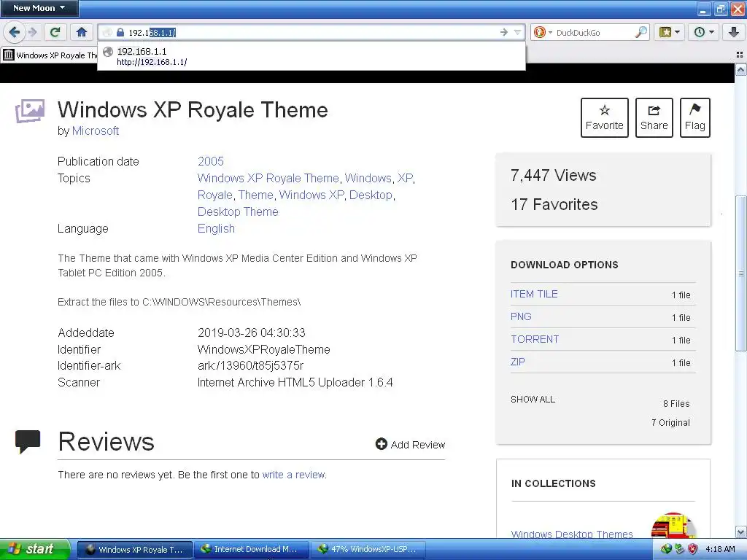The image size is (747, 560).
Task: Open the write a review link
Action: [293, 475]
